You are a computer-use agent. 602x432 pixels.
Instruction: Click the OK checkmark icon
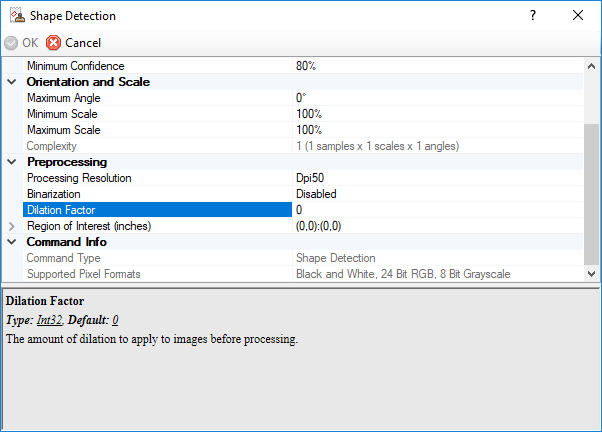coord(11,43)
